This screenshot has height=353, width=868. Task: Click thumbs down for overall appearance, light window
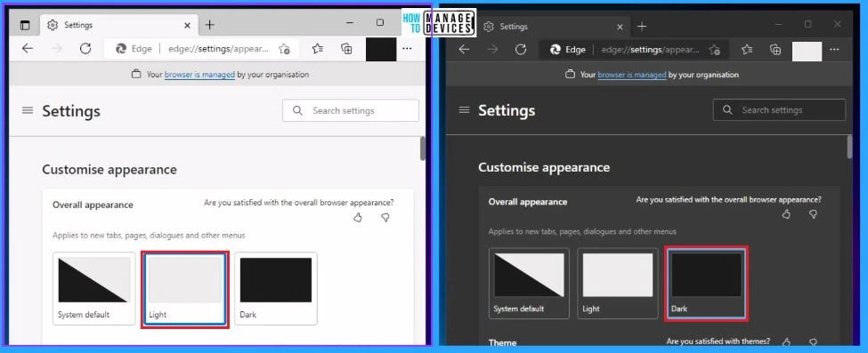pyautogui.click(x=385, y=218)
